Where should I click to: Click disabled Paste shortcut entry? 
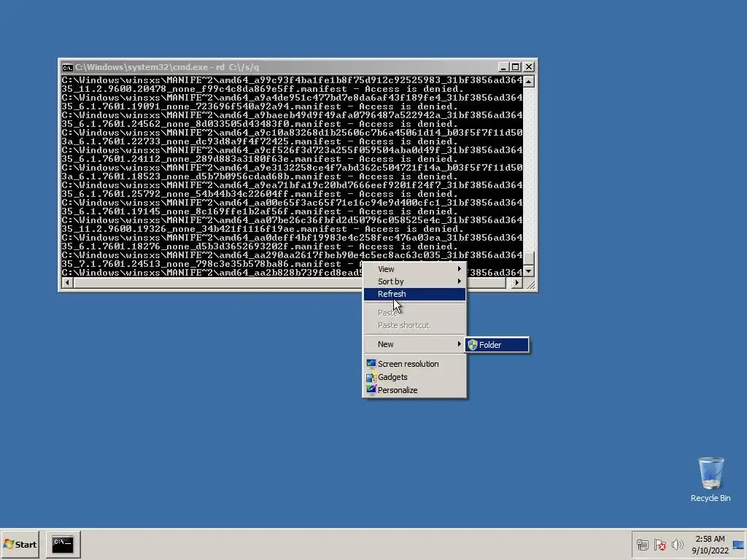point(414,325)
